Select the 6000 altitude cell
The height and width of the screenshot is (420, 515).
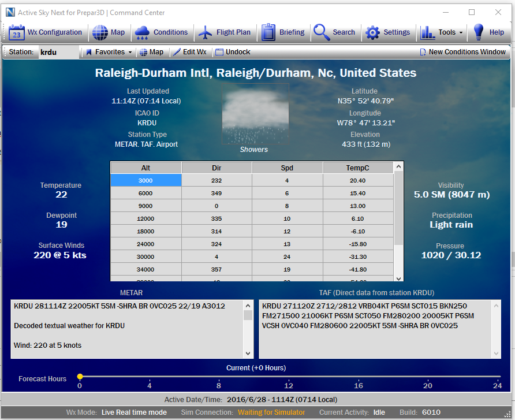coord(146,193)
